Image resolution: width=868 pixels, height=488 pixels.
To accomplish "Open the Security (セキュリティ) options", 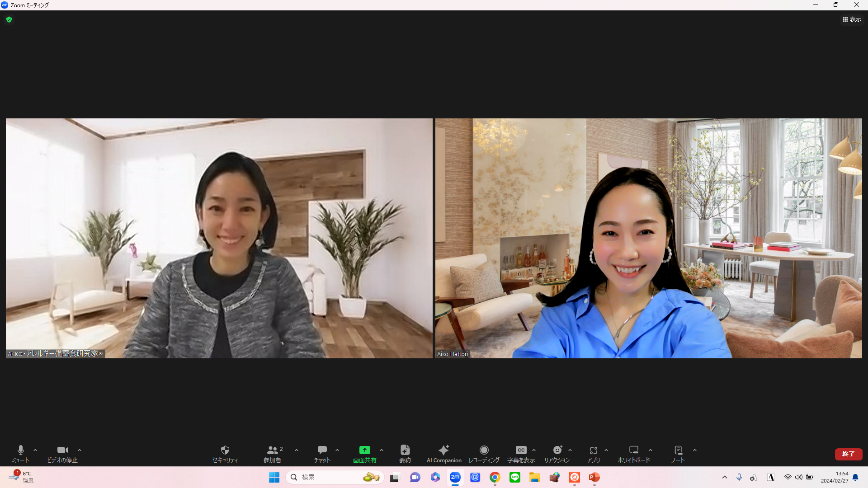I will click(x=225, y=454).
